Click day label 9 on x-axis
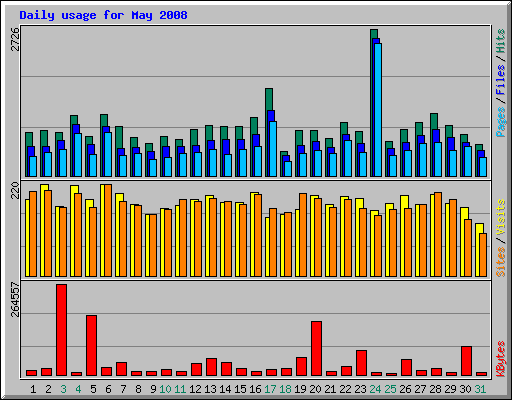 (153, 389)
